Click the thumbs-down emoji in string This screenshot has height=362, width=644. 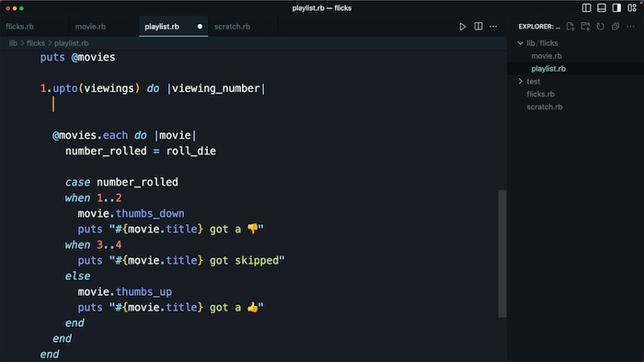coord(253,229)
